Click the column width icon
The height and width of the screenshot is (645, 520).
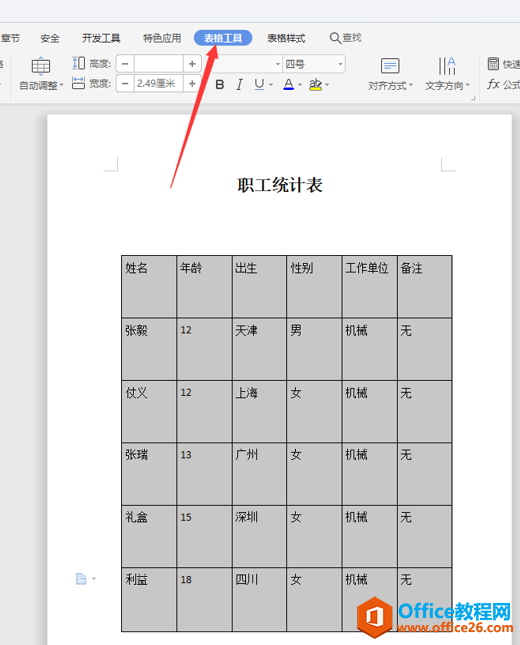78,83
